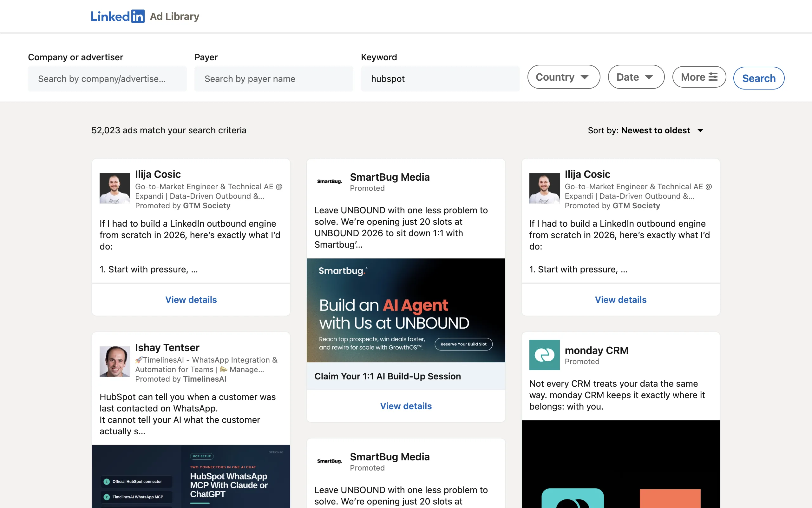Click the Smartbug wordmark inside the ad image

(343, 271)
